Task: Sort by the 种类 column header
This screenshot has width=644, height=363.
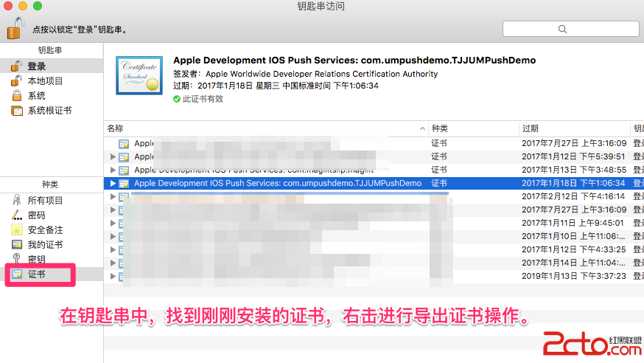Action: click(474, 128)
